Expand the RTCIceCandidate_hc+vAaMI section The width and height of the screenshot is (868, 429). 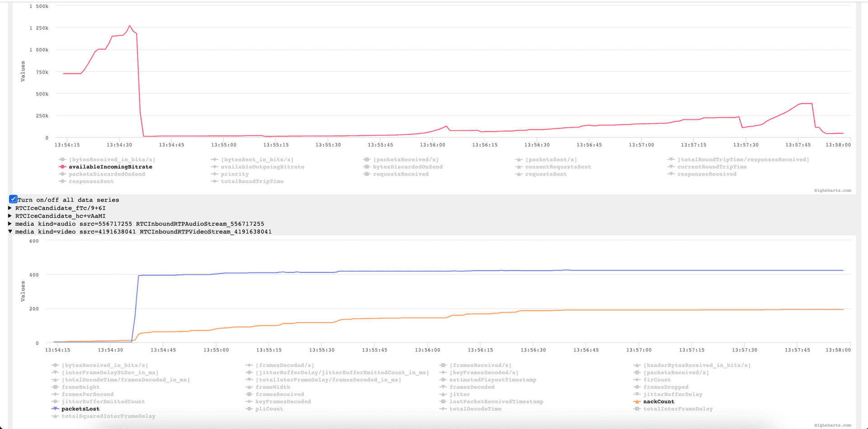click(x=10, y=216)
